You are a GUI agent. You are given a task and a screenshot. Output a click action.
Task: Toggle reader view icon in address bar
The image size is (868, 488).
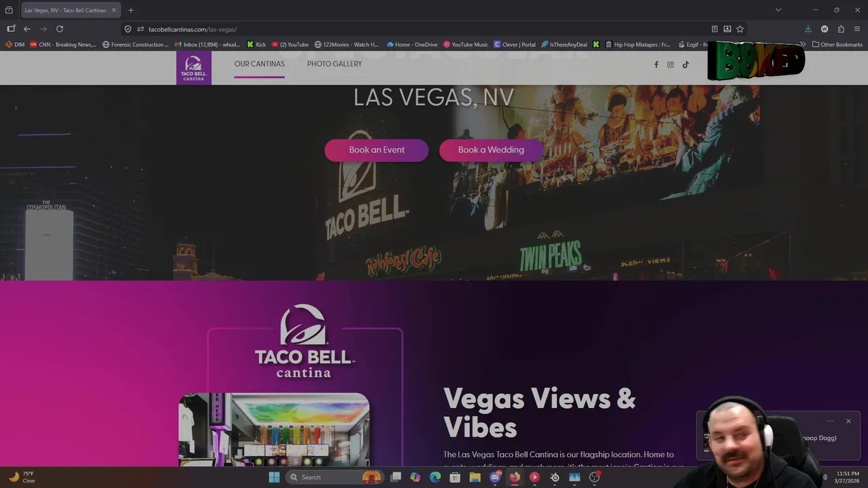point(714,29)
